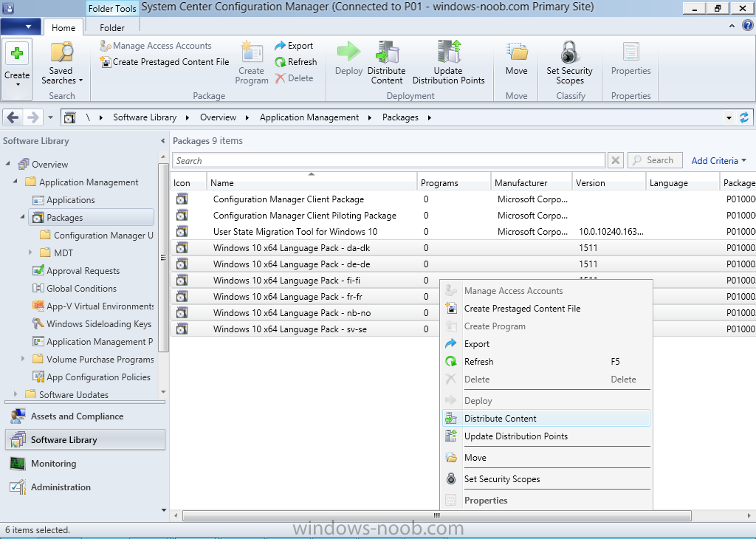Select the Language Pack - da-dk row
The width and height of the screenshot is (756, 539).
click(463, 248)
